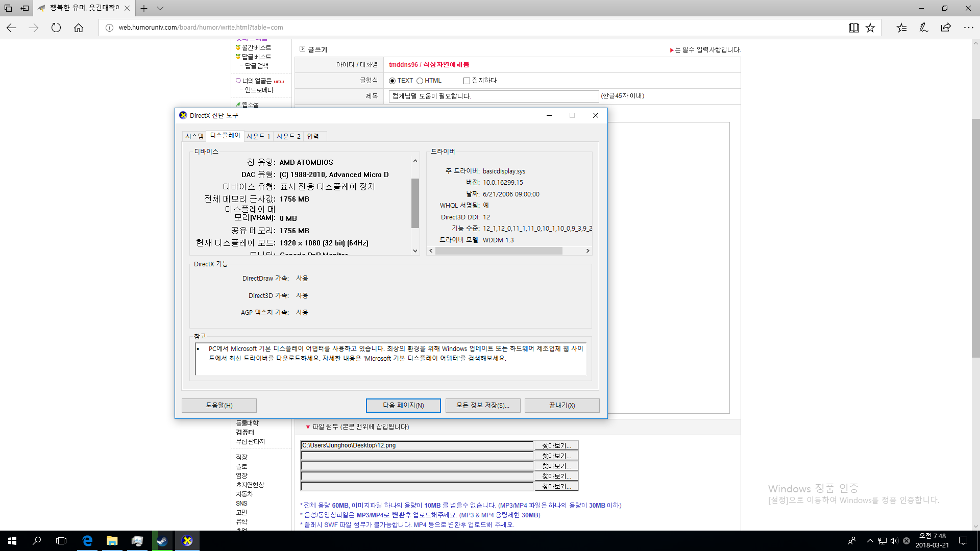The image size is (980, 551).
Task: Open 답글검색 sidebar link
Action: 256,66
